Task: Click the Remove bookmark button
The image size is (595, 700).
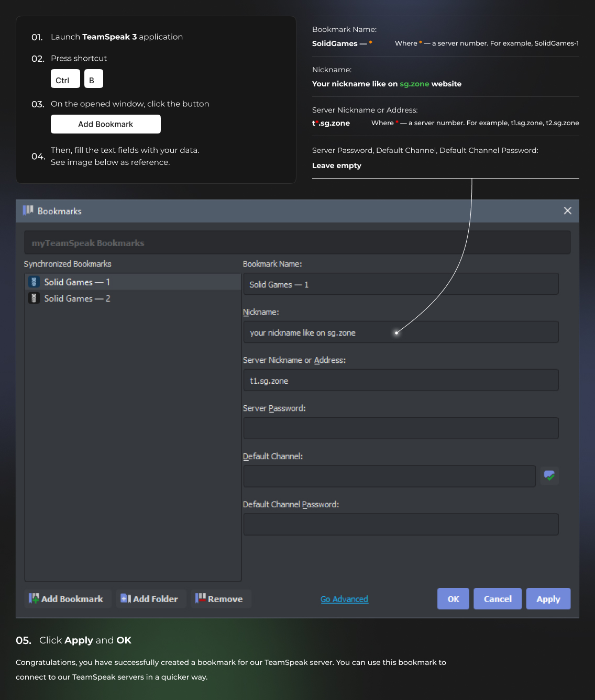Action: pos(221,598)
